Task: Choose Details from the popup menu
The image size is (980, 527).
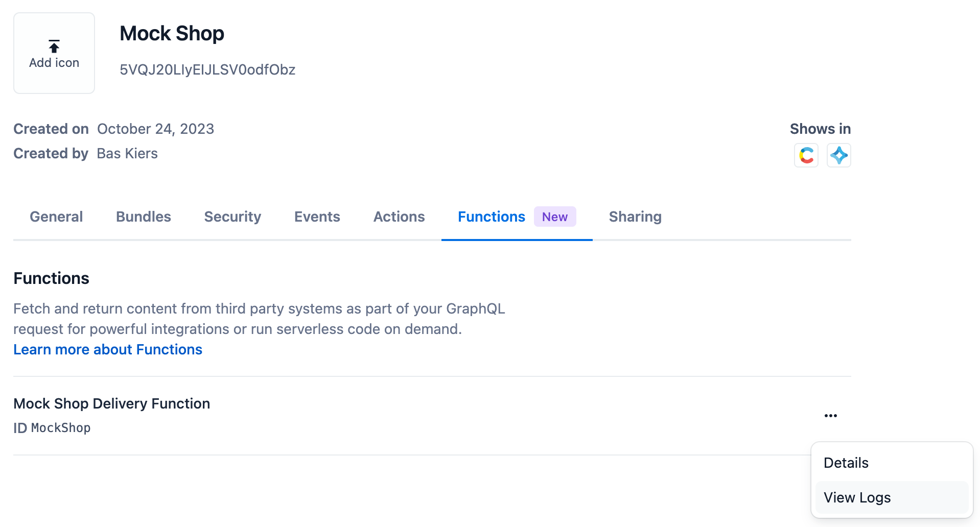Action: tap(846, 463)
